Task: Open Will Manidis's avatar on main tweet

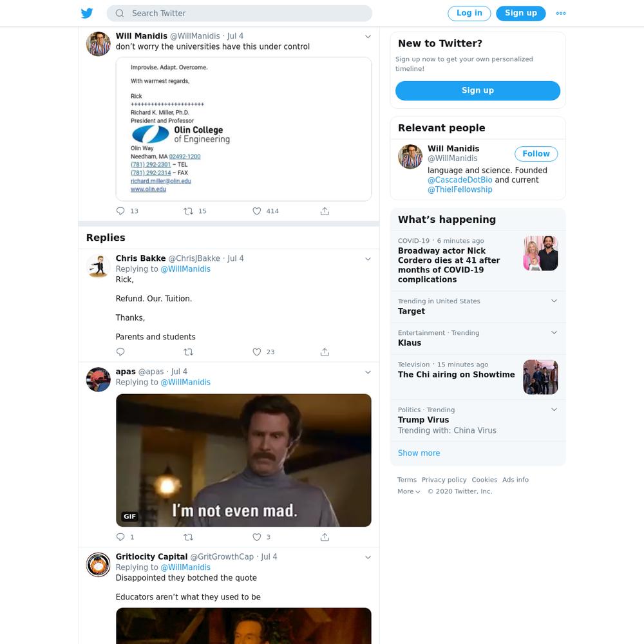Action: pos(98,44)
